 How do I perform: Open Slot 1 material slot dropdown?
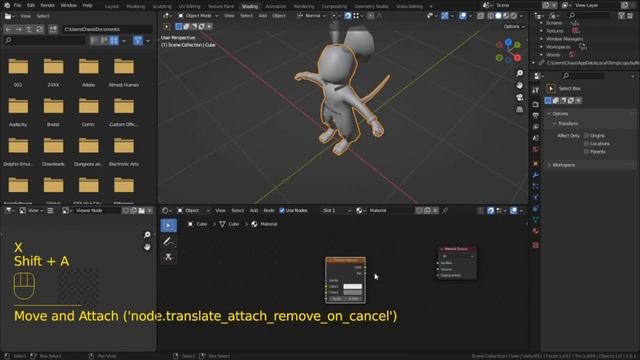[x=336, y=211]
